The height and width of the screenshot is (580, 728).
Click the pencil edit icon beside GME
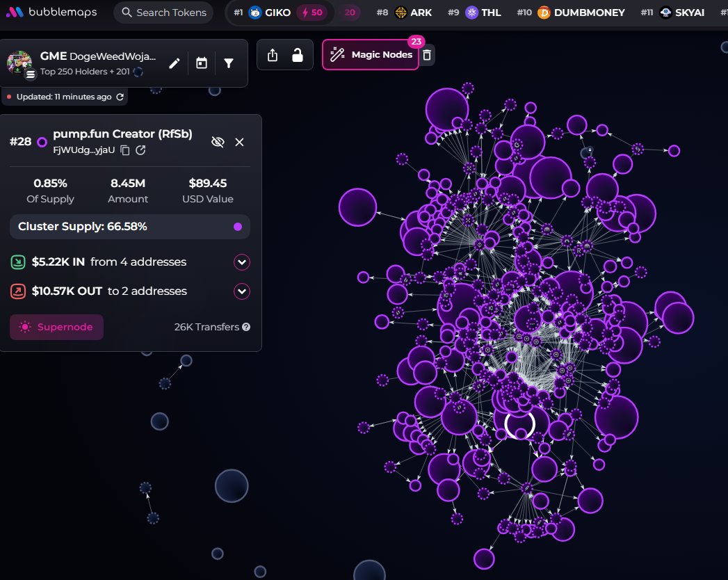(x=175, y=63)
